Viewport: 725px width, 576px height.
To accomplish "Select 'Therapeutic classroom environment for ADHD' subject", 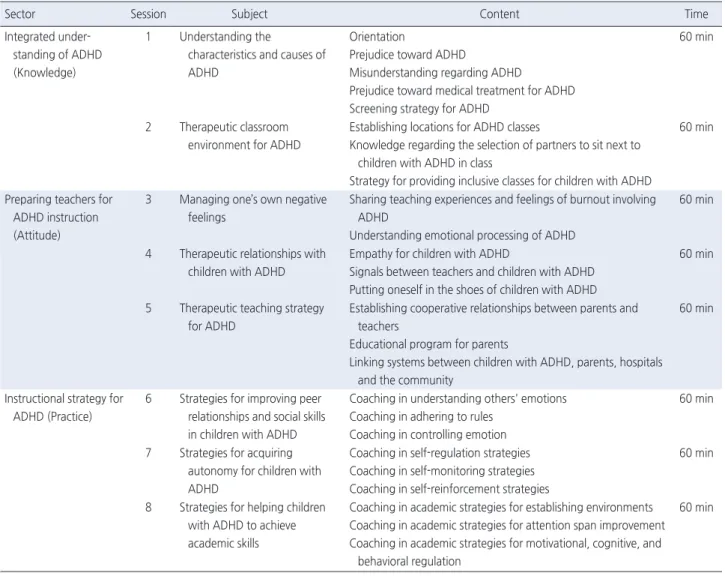I will (x=240, y=136).
